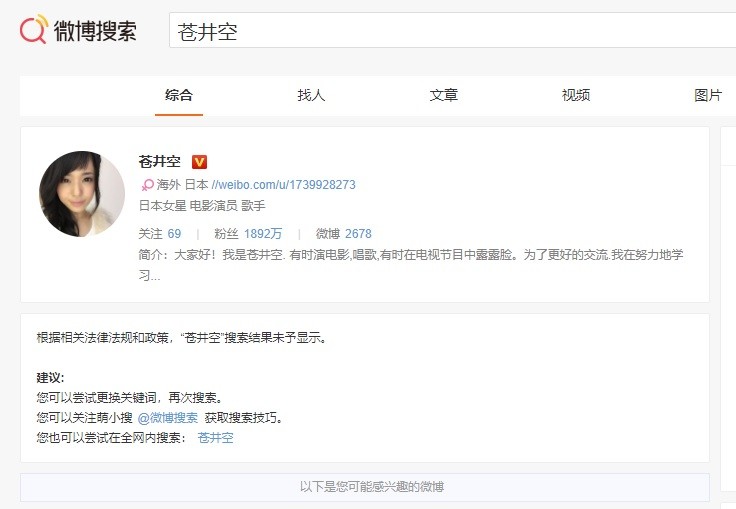
Task: Click the pink gender icon before 海外
Action: pyautogui.click(x=147, y=185)
